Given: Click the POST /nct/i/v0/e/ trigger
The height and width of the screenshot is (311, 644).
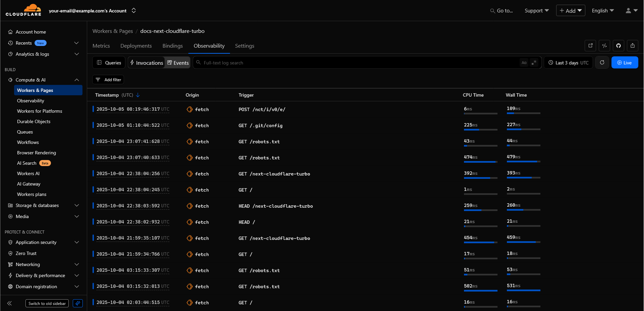Looking at the screenshot, I should coord(262,109).
